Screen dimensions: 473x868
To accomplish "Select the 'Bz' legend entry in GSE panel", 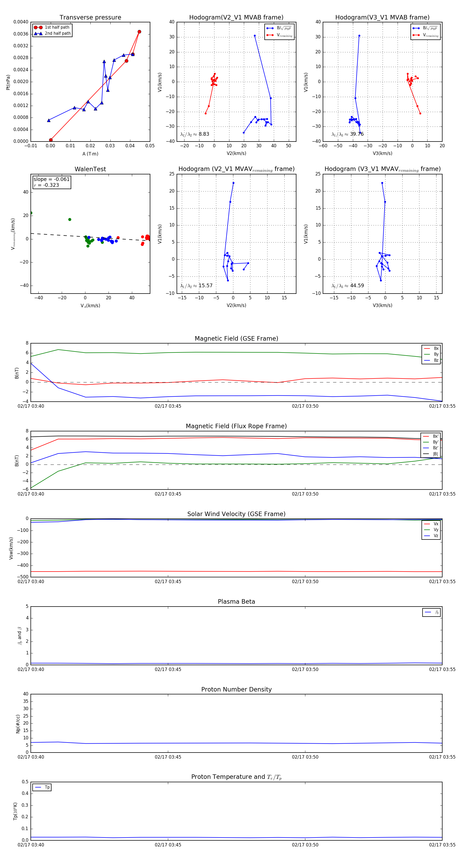I will point(431,360).
